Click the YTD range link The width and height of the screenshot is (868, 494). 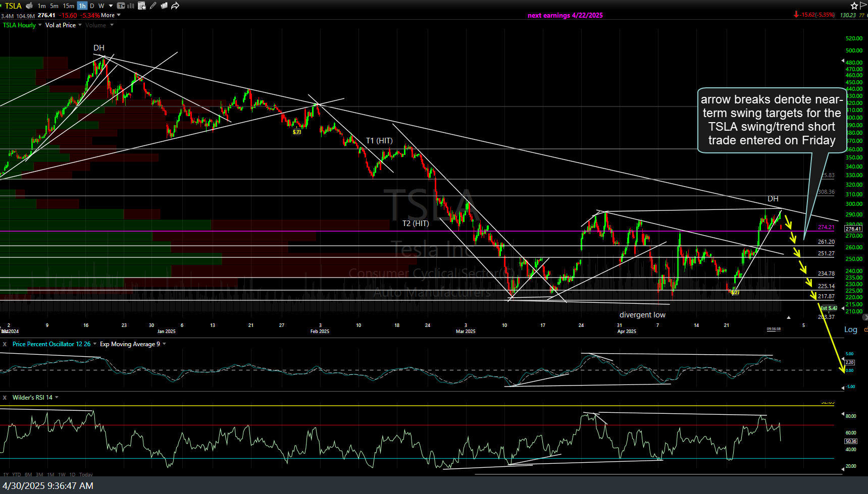(17, 474)
